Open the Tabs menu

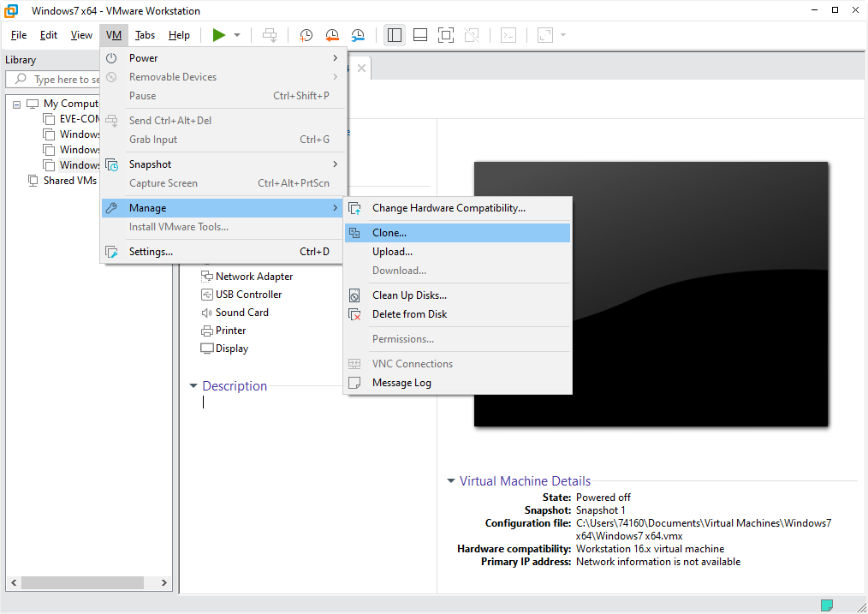(145, 35)
